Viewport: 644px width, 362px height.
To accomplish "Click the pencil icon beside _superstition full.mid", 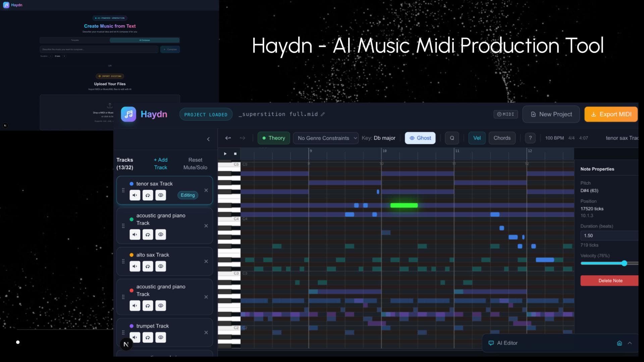I will 323,114.
